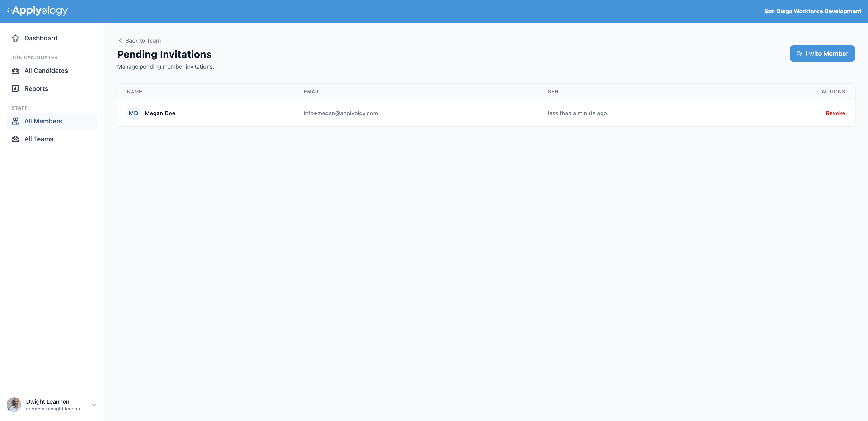
Task: Click the Pending Invitations heading
Action: [164, 54]
